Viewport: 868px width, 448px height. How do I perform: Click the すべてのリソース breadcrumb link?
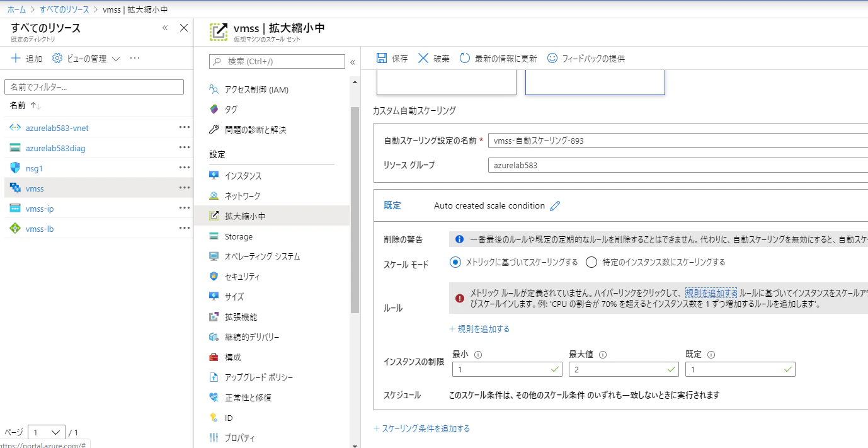64,10
